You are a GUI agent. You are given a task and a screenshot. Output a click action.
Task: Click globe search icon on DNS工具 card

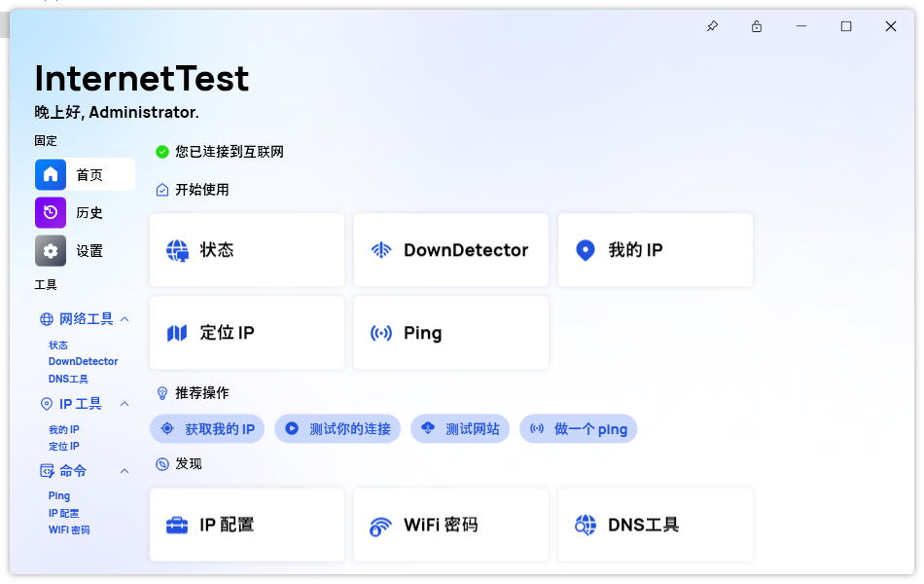(x=586, y=525)
